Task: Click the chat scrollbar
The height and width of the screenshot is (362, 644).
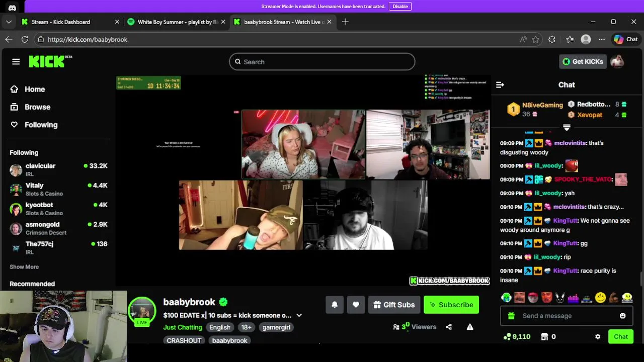Action: tap(641, 279)
